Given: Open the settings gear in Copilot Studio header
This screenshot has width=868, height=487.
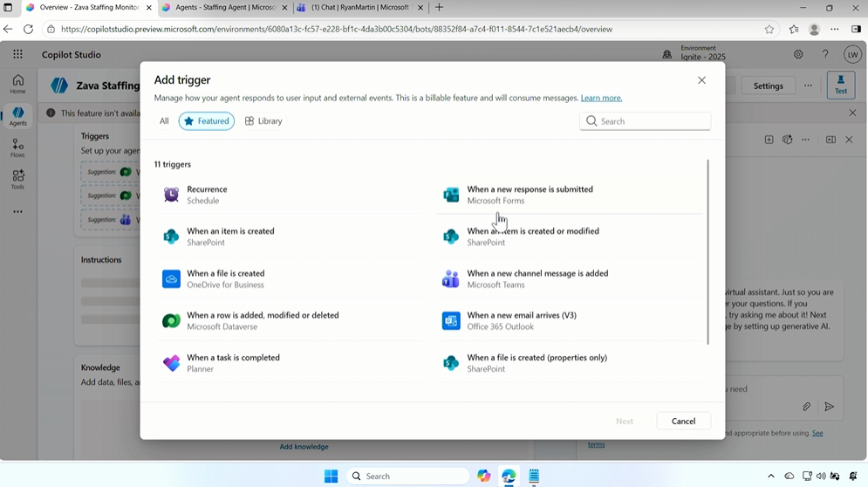Looking at the screenshot, I should point(798,54).
